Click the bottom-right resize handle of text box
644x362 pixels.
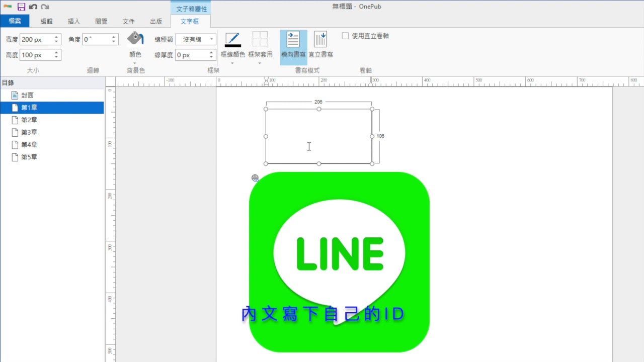tap(372, 163)
